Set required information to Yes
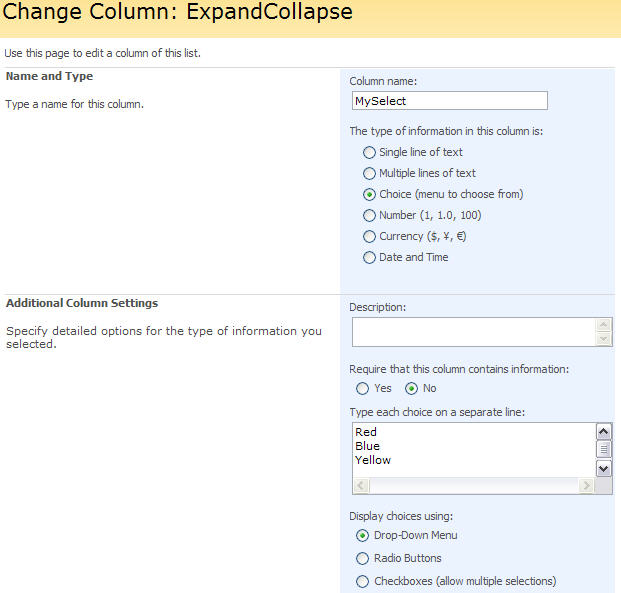Viewport: 621px width, 593px height. coord(362,389)
